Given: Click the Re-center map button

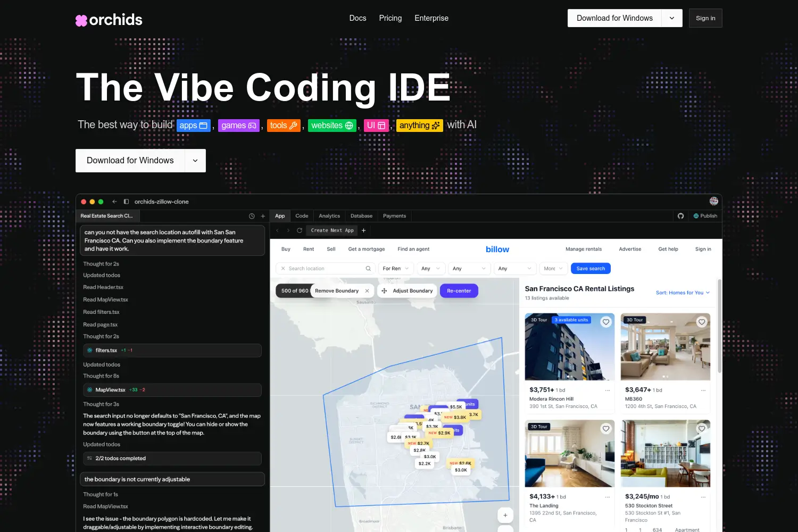Looking at the screenshot, I should click(x=459, y=291).
